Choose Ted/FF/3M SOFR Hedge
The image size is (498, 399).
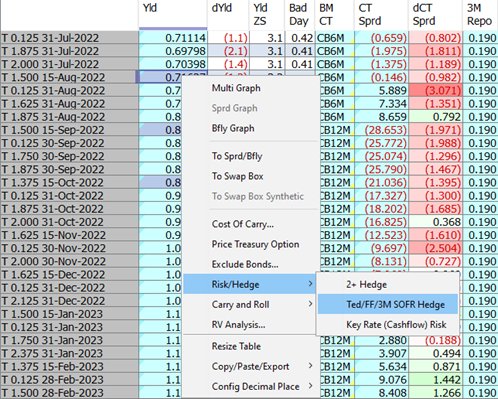point(388,304)
